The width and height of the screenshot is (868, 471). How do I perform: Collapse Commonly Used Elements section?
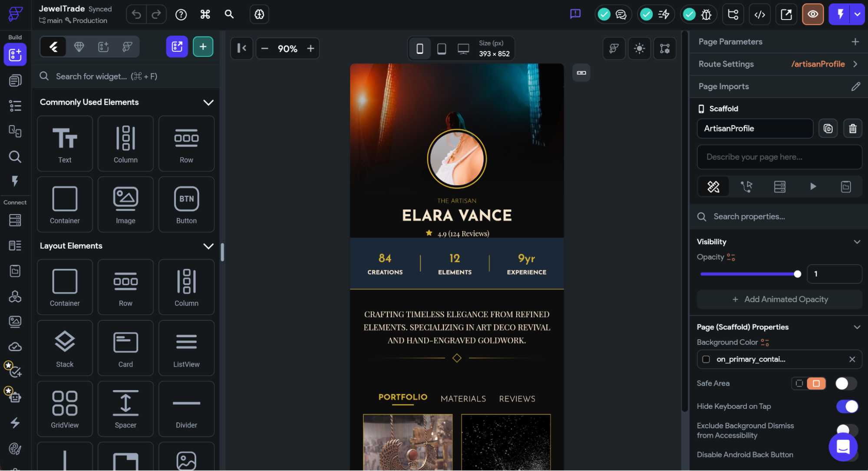(x=208, y=103)
